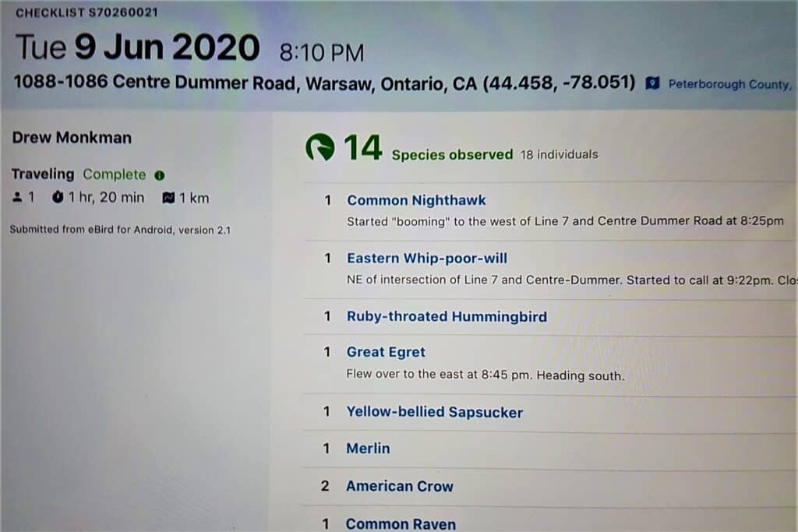
Task: Click the Checklist S70260021 identifier
Action: tap(87, 12)
